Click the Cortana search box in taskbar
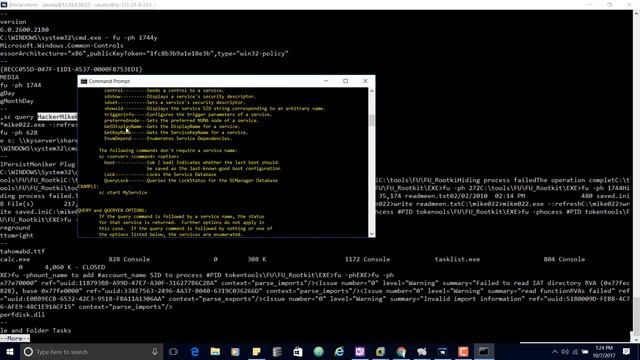The image size is (640, 360). (x=91, y=352)
